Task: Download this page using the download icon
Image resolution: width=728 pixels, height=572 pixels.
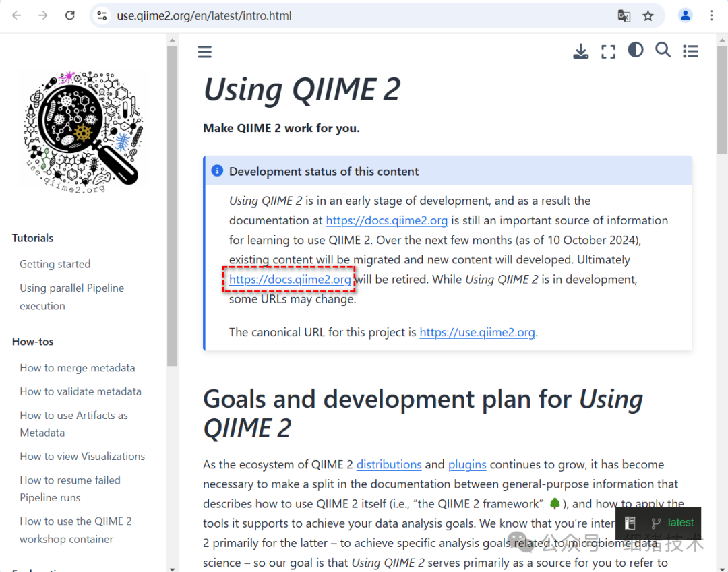Action: 580,51
